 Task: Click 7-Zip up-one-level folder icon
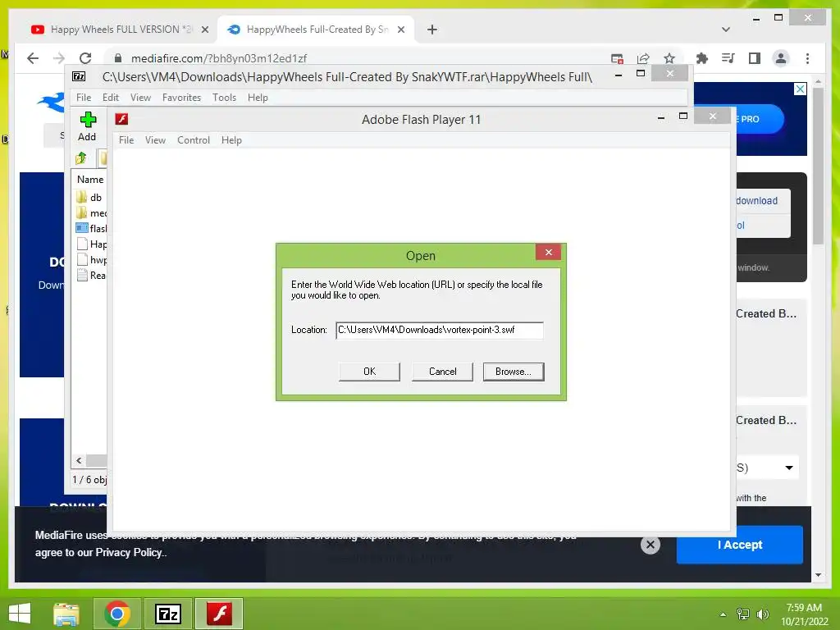pyautogui.click(x=81, y=158)
